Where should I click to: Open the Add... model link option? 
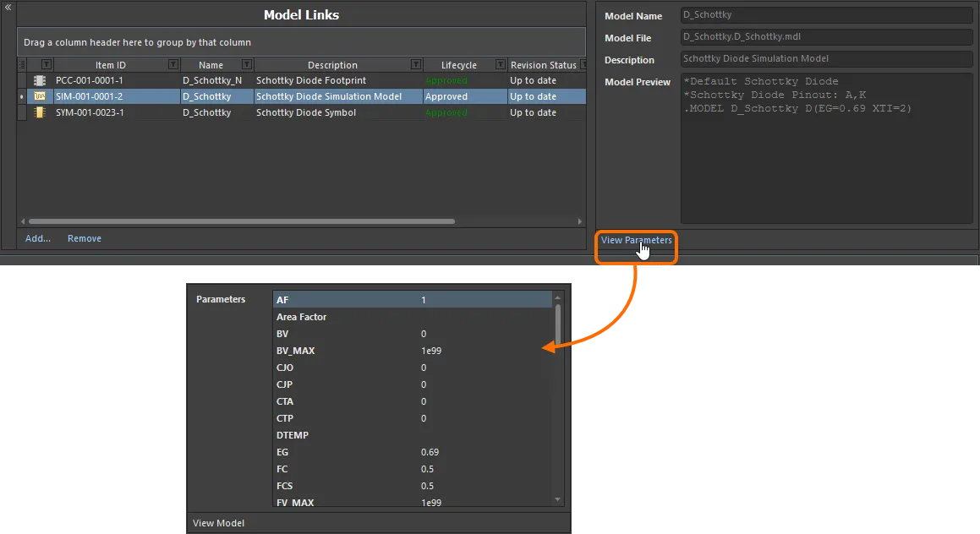37,238
